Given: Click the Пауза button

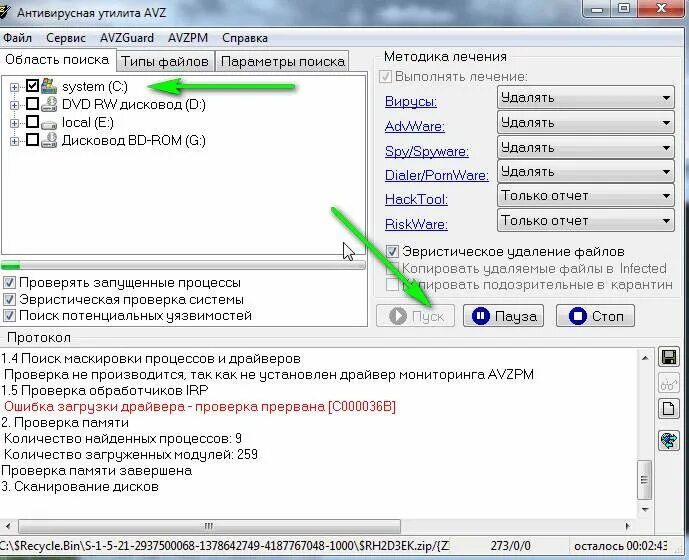Looking at the screenshot, I should tap(504, 316).
